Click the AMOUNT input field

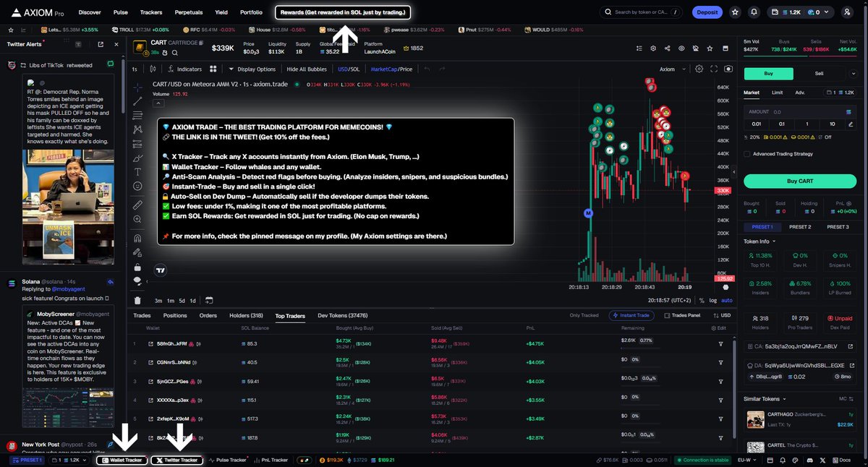[x=801, y=112]
